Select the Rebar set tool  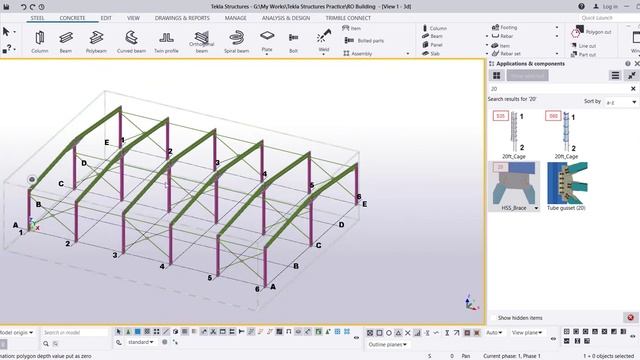tap(506, 53)
